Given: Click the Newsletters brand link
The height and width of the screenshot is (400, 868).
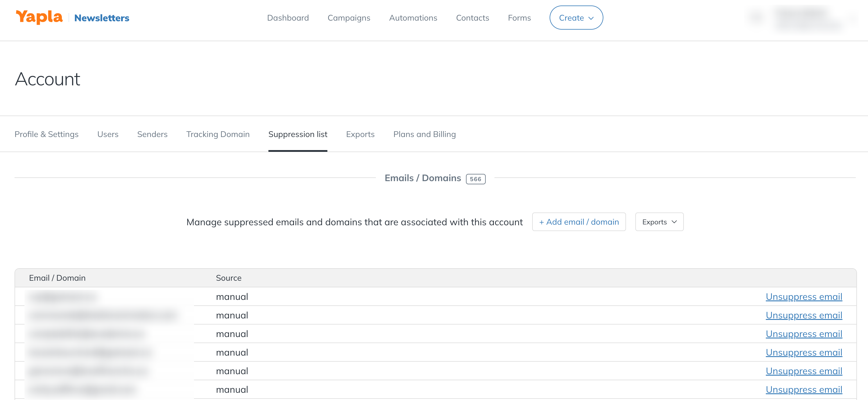Looking at the screenshot, I should (x=101, y=18).
